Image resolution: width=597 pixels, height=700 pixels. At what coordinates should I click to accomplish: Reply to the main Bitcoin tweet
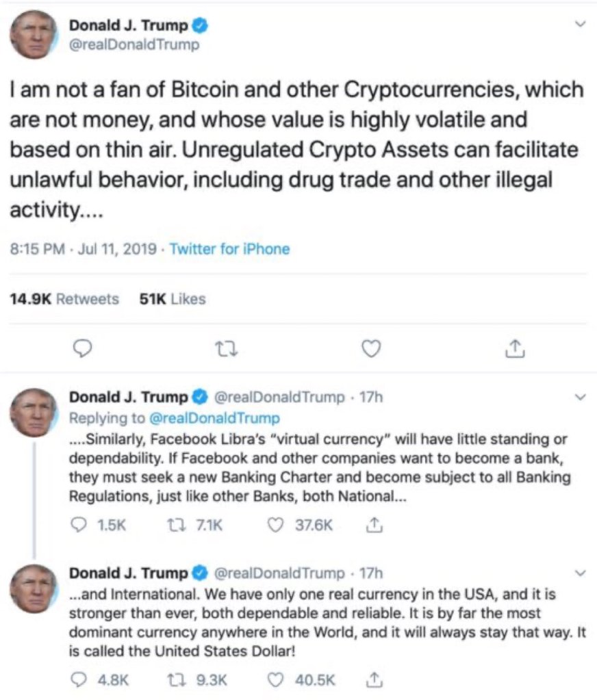click(x=82, y=349)
